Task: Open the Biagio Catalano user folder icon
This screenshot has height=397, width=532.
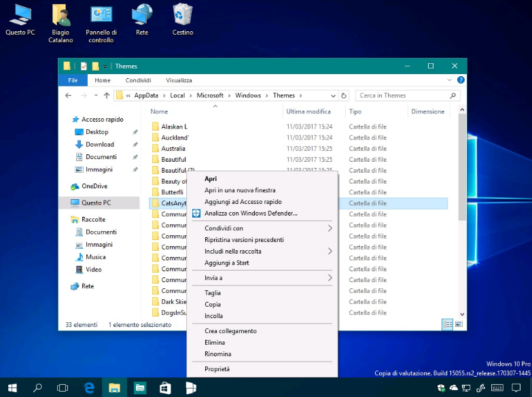Action: (60, 23)
